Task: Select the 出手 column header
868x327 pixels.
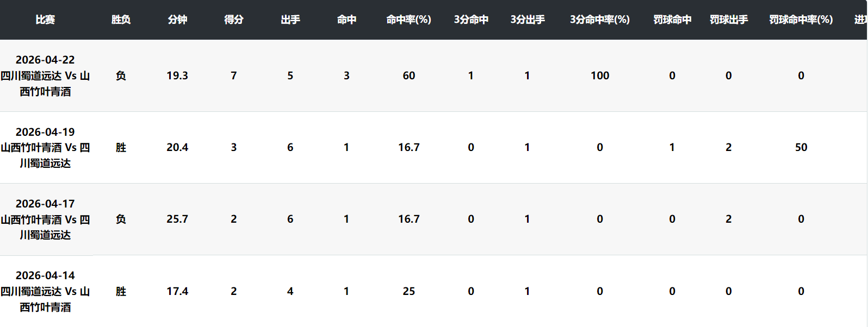Action: point(290,20)
